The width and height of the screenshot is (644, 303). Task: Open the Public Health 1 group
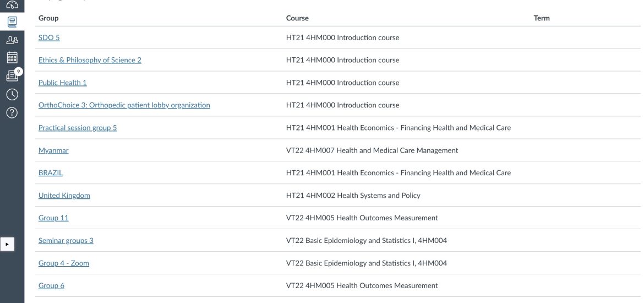(62, 83)
